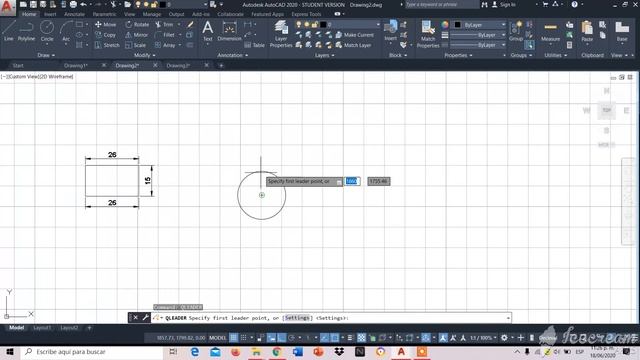
Task: Expand the Annotation panel
Action: (x=233, y=55)
